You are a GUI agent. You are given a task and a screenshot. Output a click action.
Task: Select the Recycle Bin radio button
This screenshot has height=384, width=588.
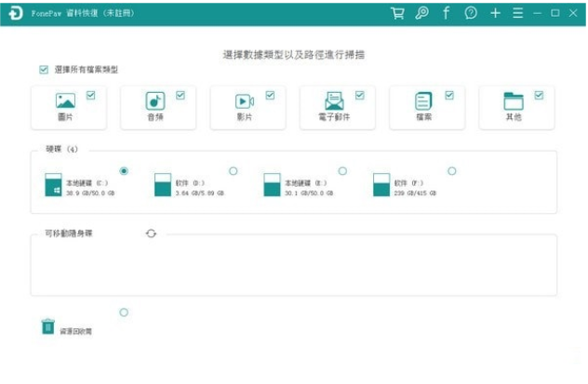[124, 312]
